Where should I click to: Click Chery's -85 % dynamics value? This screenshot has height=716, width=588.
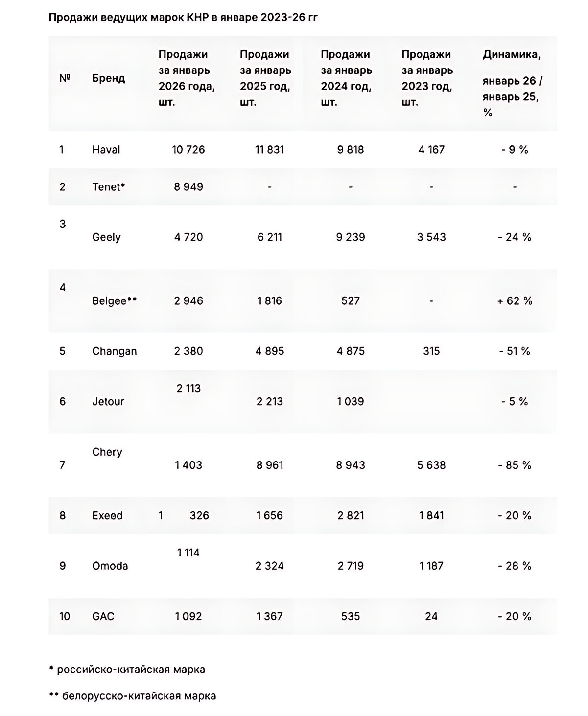(x=515, y=465)
